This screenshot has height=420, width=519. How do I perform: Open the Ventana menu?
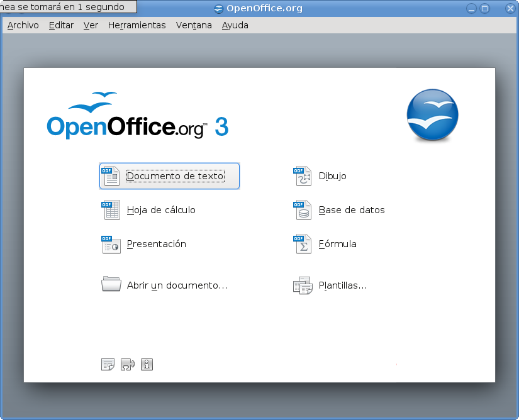click(193, 25)
